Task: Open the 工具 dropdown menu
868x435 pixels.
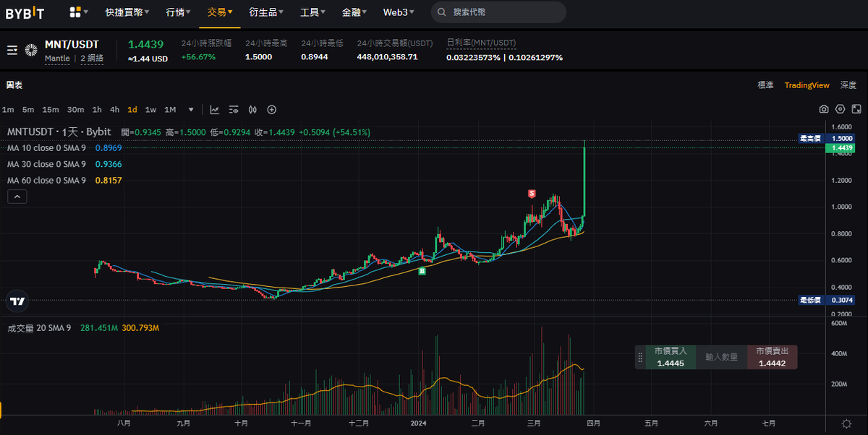Action: click(313, 12)
